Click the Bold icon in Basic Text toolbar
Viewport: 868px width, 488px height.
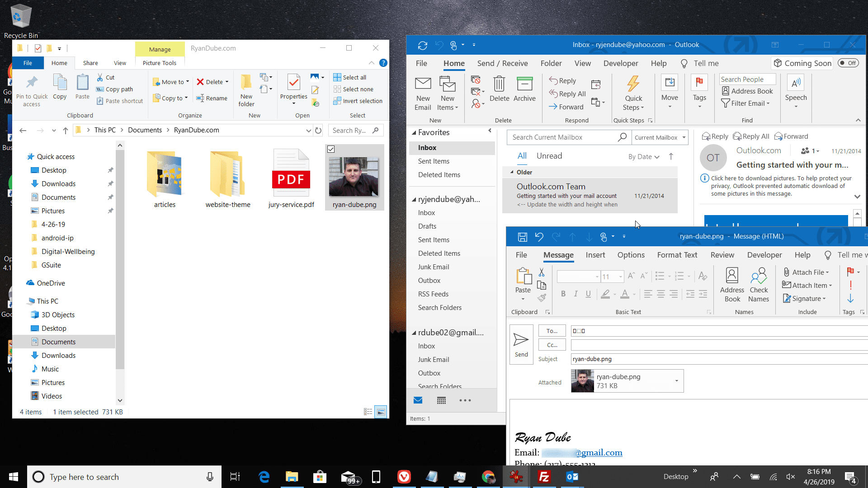(563, 294)
